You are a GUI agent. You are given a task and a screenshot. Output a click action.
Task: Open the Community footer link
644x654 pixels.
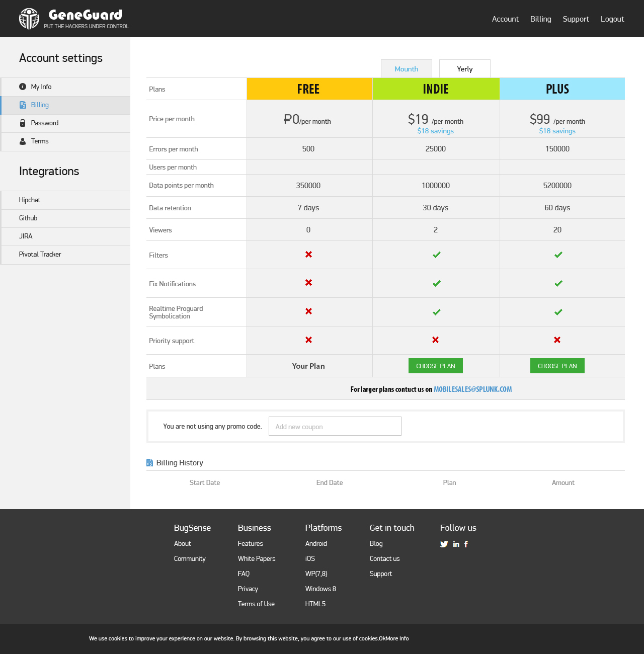190,559
